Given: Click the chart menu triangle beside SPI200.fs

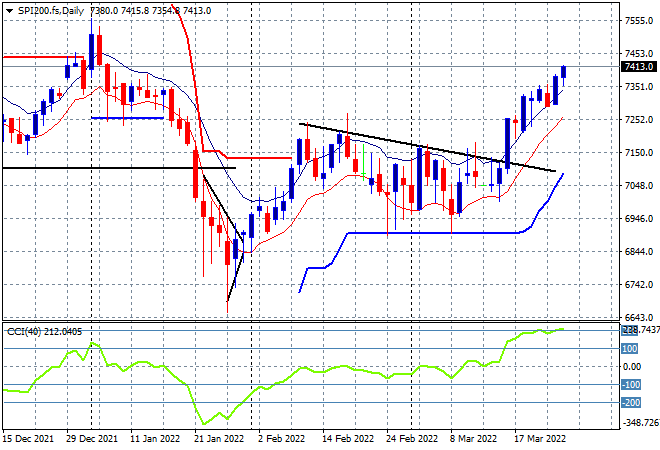Looking at the screenshot, I should pos(9,11).
